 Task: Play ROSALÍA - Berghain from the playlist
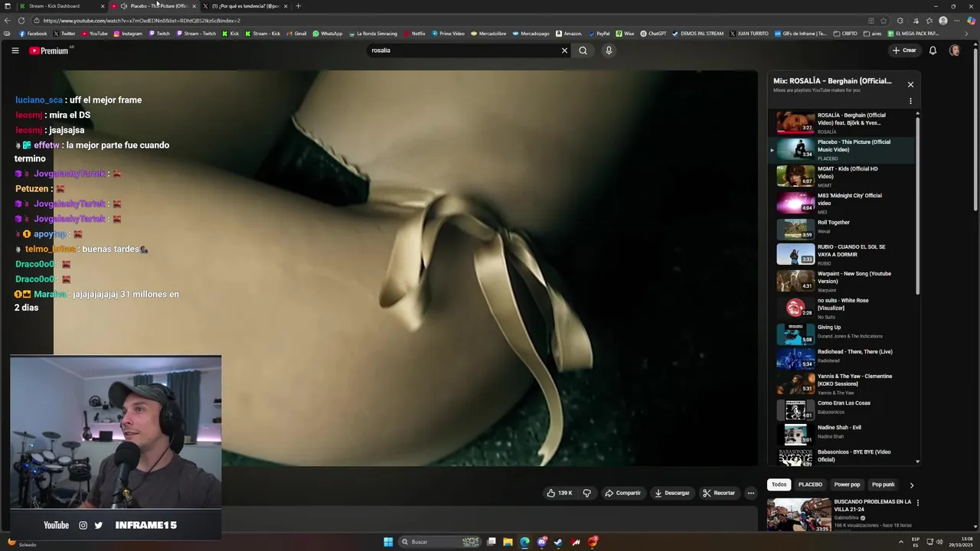coord(841,122)
